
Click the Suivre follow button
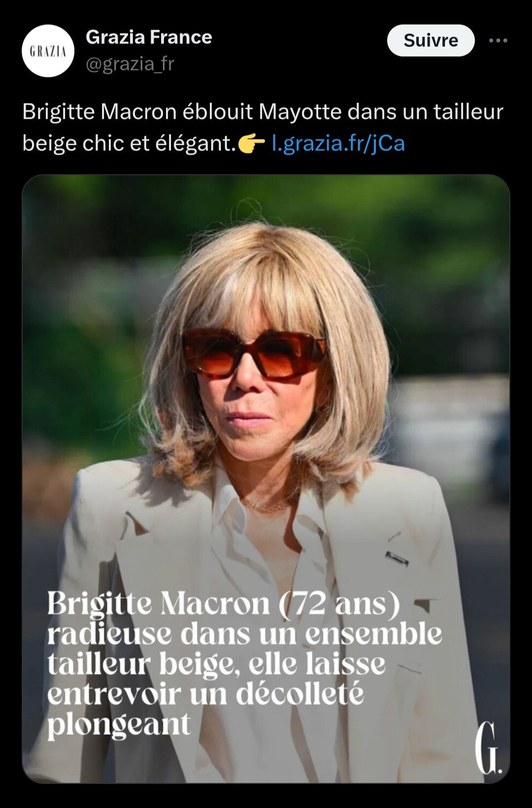(431, 40)
